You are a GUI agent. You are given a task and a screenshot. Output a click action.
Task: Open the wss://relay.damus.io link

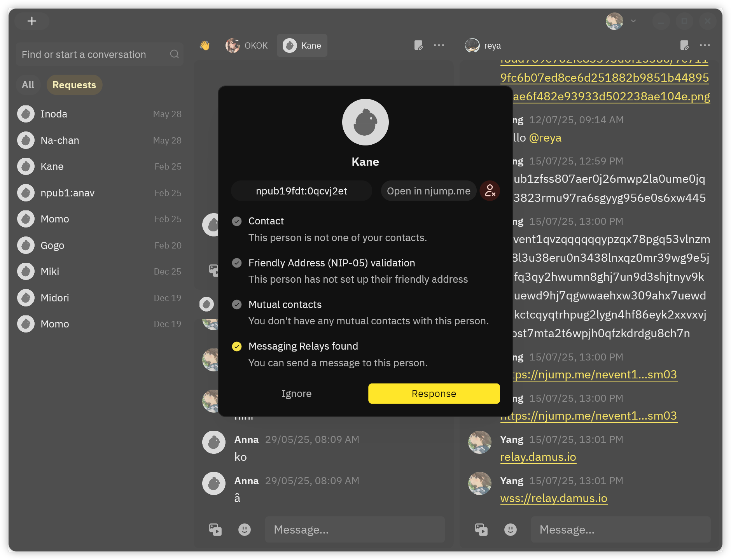(554, 498)
